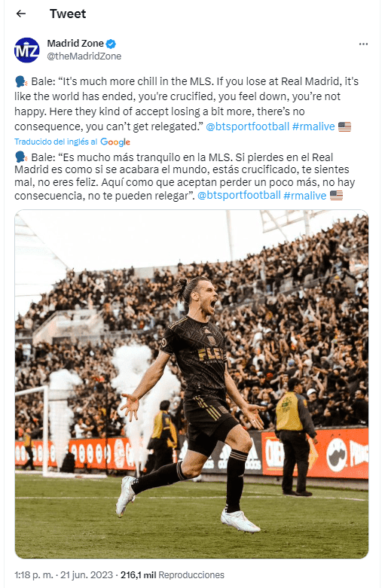
Task: Open Madrid Zone profile avatar
Action: coord(27,50)
